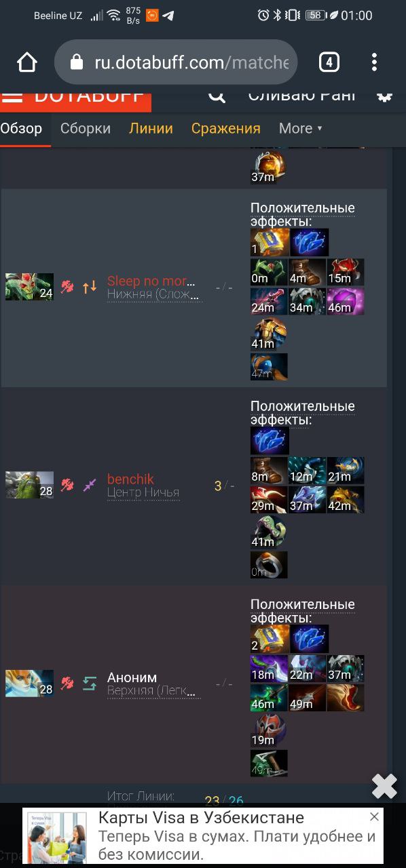Tap Аноним's 49m item icon
Viewport: 406px width, 868px height.
point(307,697)
